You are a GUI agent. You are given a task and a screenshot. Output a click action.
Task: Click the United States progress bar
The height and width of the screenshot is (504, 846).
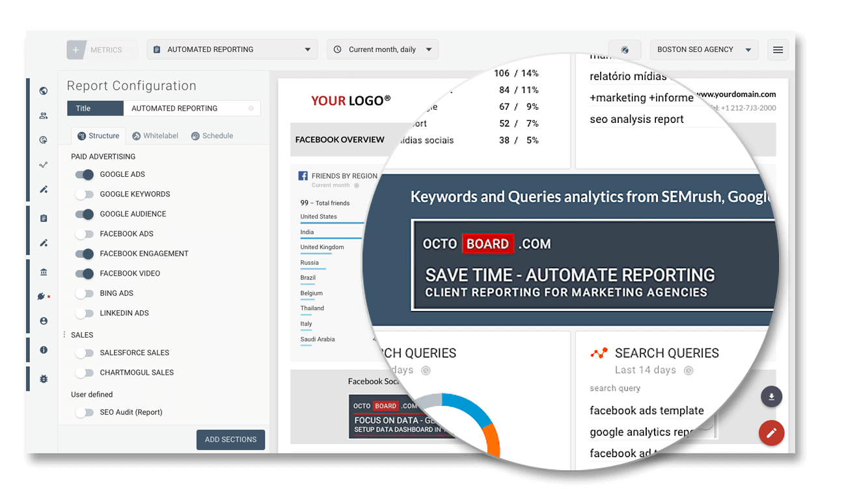tap(332, 223)
